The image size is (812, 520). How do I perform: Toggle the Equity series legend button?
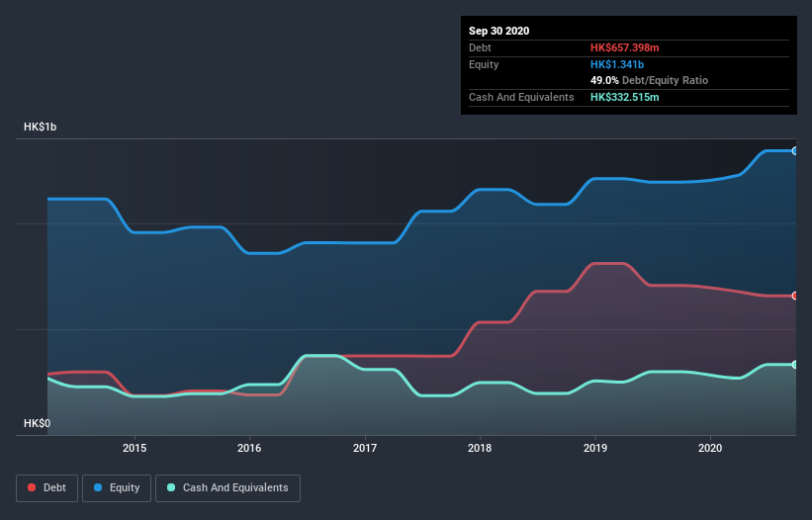pos(117,488)
